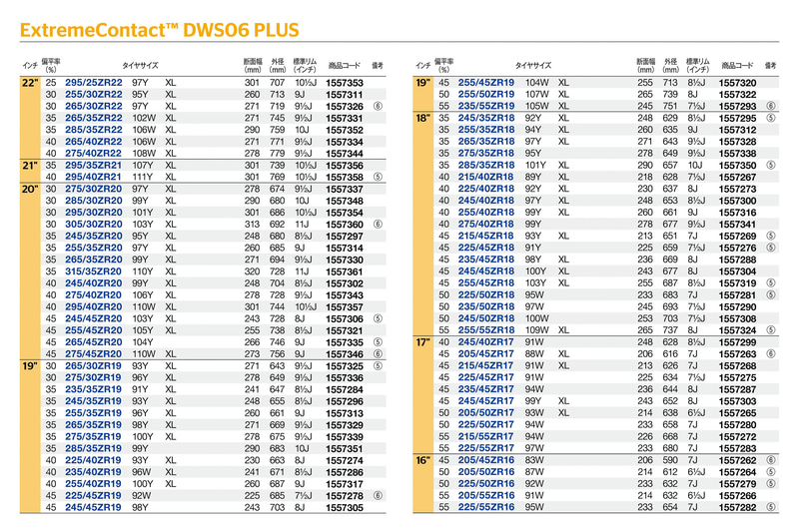Viewport: 799px width, 532px height.
Task: Click the 18" inch group label
Action: (422, 118)
